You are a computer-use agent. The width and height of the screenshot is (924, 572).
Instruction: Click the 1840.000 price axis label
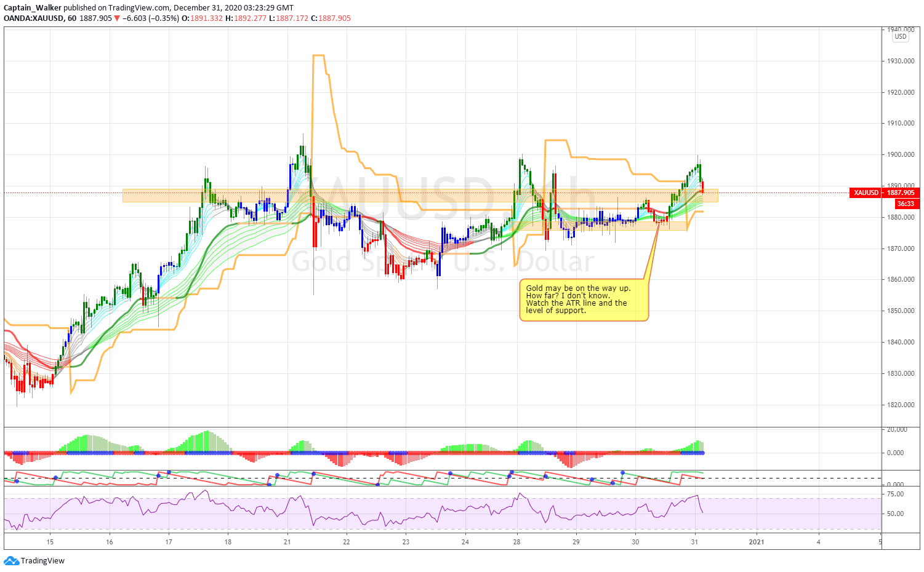pos(900,342)
